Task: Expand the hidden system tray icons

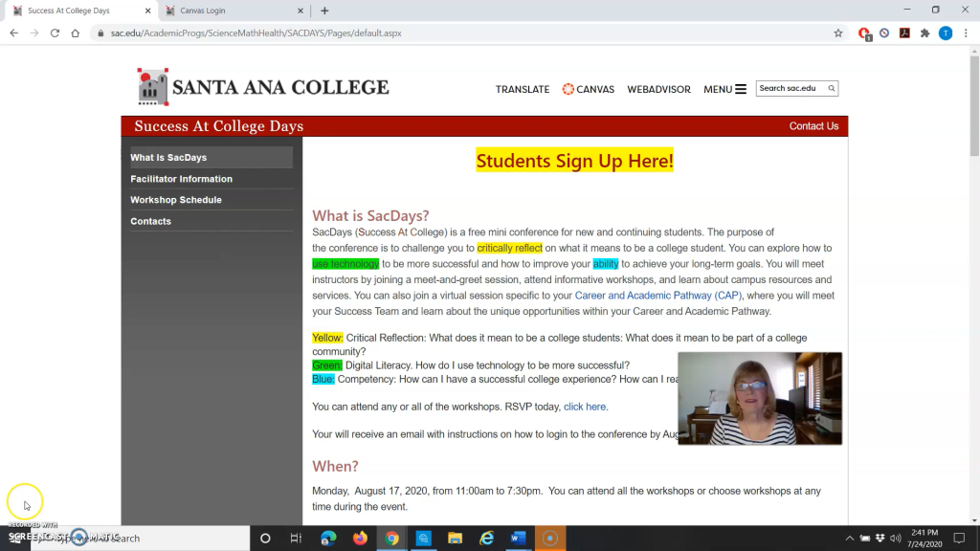Action: [850, 539]
